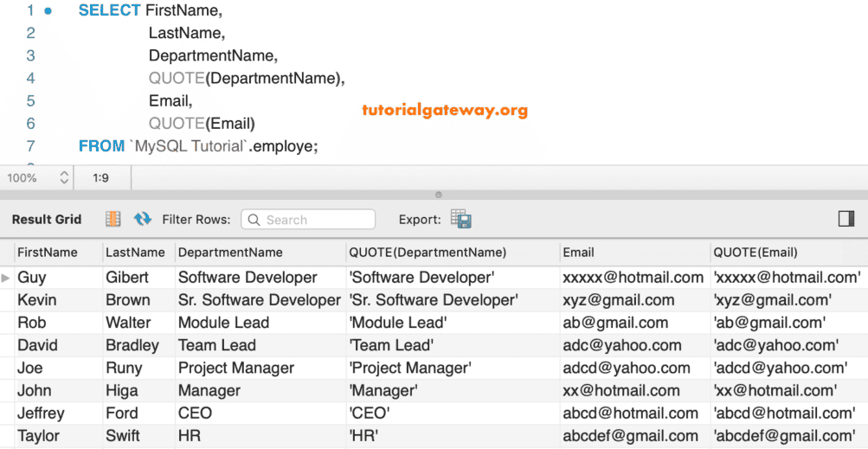The height and width of the screenshot is (449, 868).
Task: Select the Email column header
Action: 579,253
